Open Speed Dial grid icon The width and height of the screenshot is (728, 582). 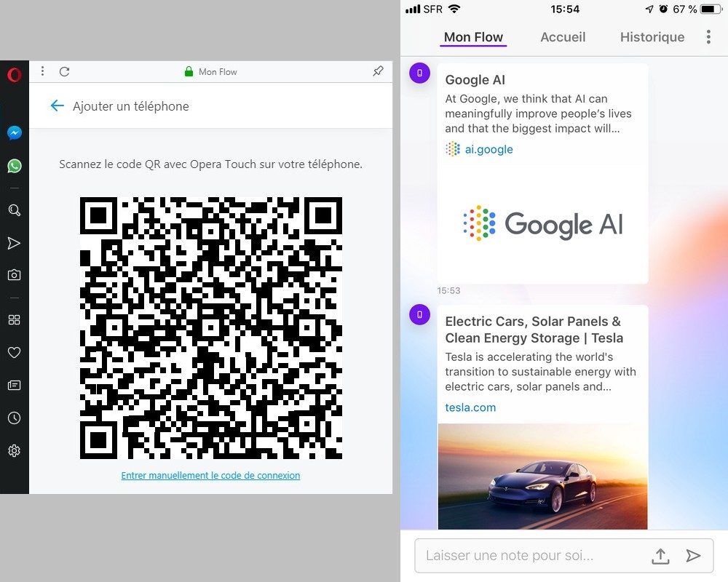14,319
